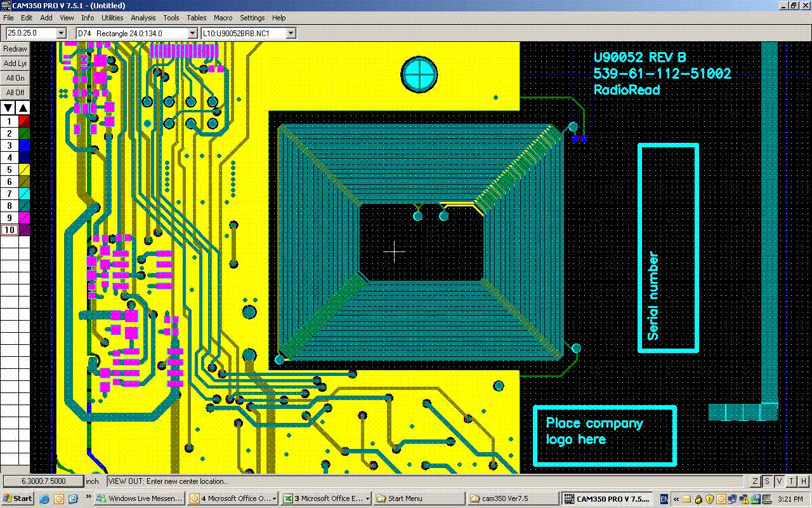This screenshot has width=812, height=508.
Task: Click the layer list down arrow
Action: coord(8,108)
